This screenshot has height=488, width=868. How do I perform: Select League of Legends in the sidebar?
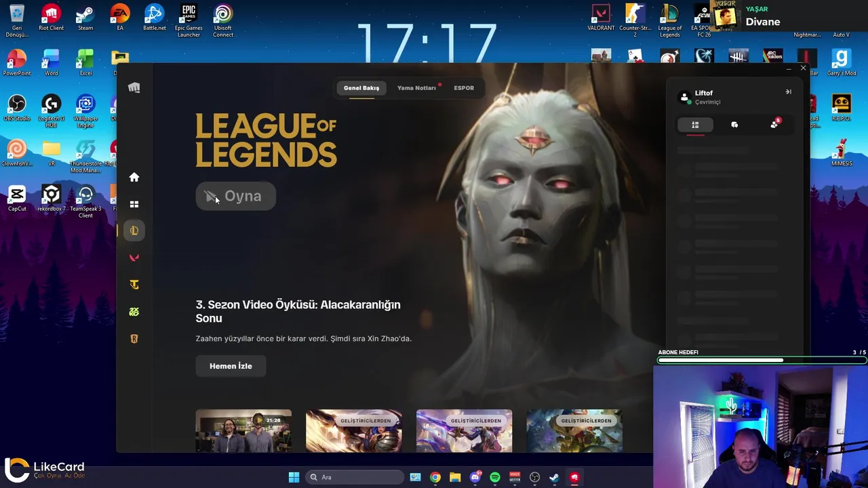134,231
